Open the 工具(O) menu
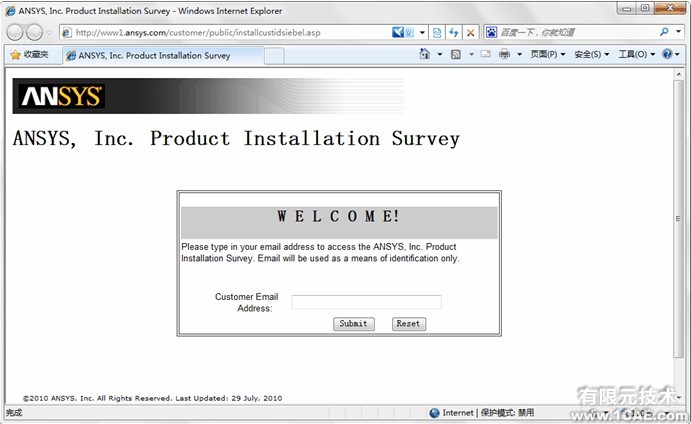This screenshot has height=424, width=691. [x=636, y=54]
